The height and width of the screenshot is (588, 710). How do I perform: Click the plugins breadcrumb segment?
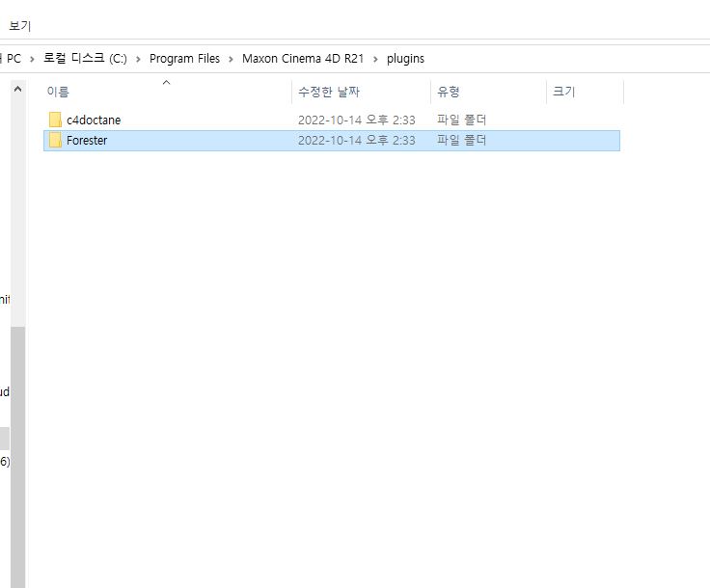click(x=405, y=59)
